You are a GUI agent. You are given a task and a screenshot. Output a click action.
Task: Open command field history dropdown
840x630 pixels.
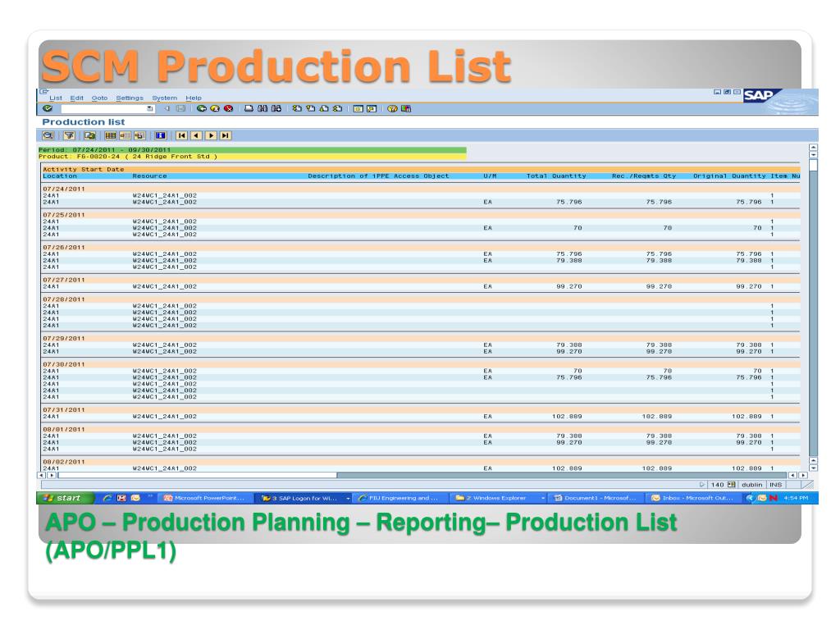pos(150,109)
